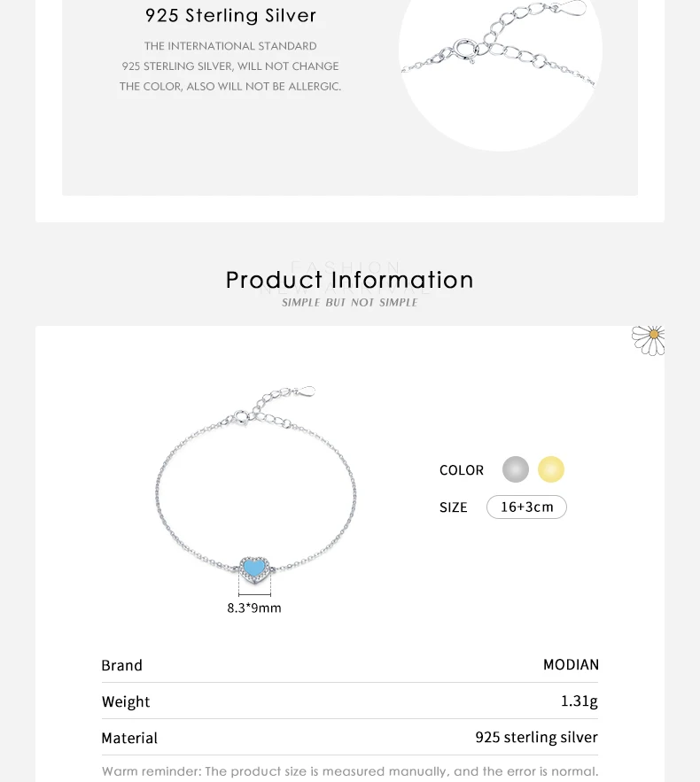Click the Brand row label
The image size is (700, 782).
pyautogui.click(x=121, y=665)
